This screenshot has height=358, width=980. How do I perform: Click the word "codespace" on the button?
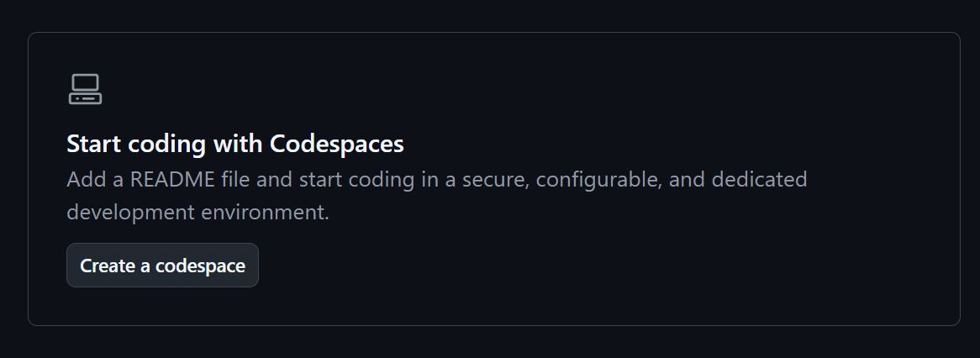200,266
